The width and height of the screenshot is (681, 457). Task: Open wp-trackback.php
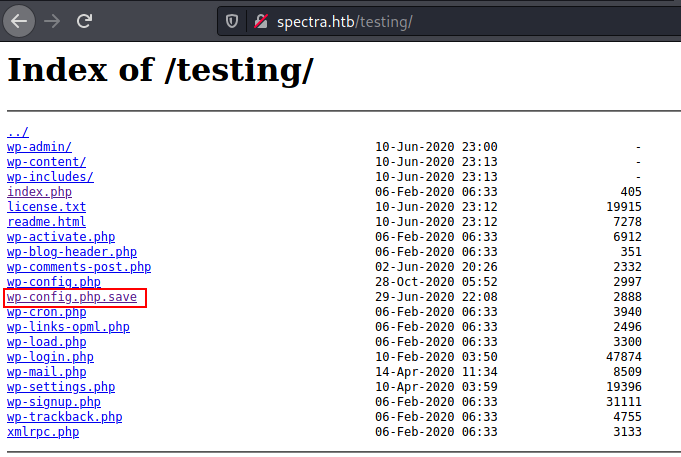64,417
